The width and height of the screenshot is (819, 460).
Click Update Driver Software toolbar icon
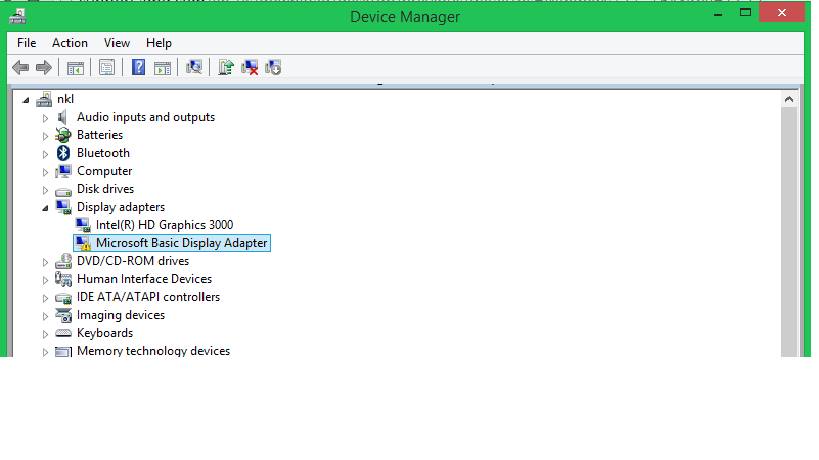(x=226, y=67)
